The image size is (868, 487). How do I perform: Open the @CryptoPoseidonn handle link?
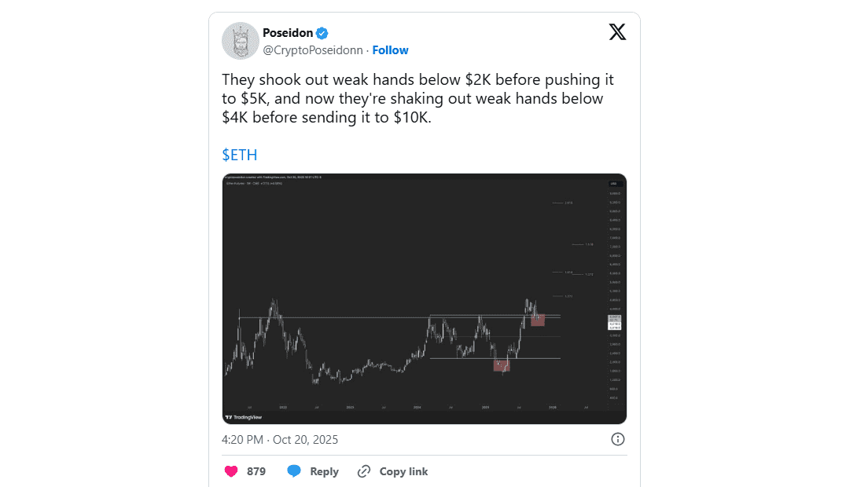point(313,50)
